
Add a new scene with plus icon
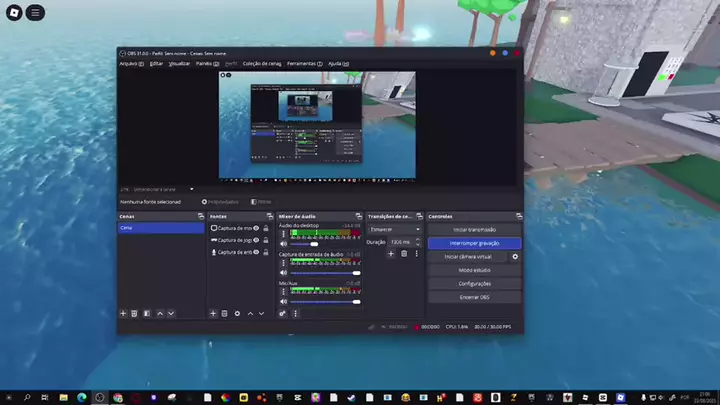pos(123,313)
